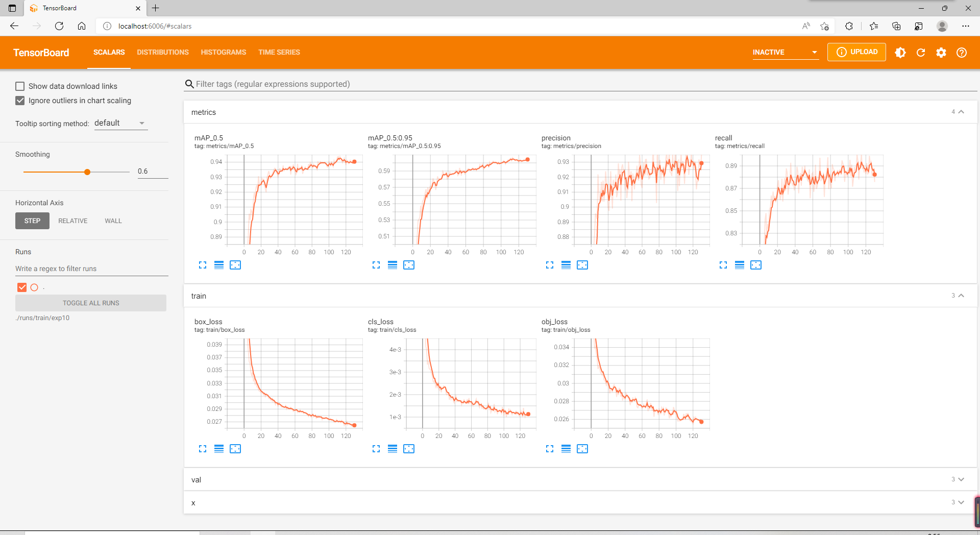Collapse the metrics section
980x535 pixels.
click(961, 112)
